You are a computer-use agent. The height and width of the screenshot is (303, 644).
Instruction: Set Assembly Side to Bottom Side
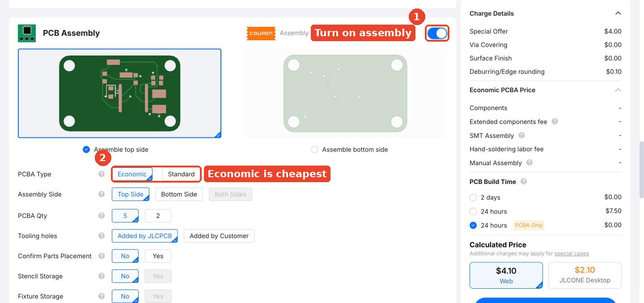[179, 194]
